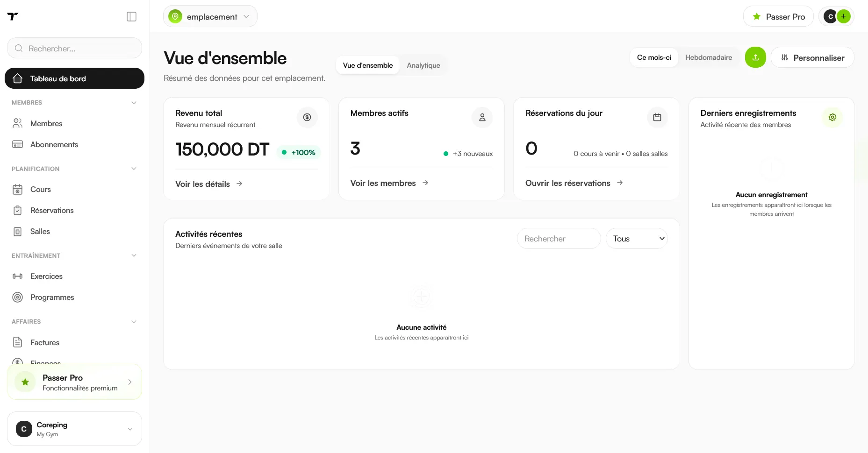Open the emplacement location dropdown
Viewport: 868px width, 453px height.
click(x=210, y=16)
